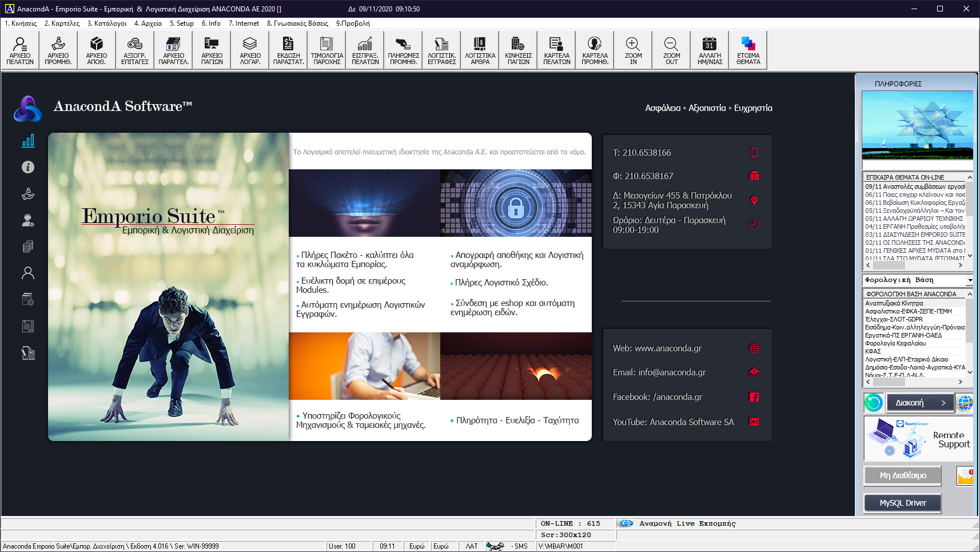Image resolution: width=980 pixels, height=552 pixels.
Task: Select Ασφαλιστικα-ΕΦΚΑ-ΣΕΠΕ-ΓΕΜΗ list entry
Action: pyautogui.click(x=915, y=311)
